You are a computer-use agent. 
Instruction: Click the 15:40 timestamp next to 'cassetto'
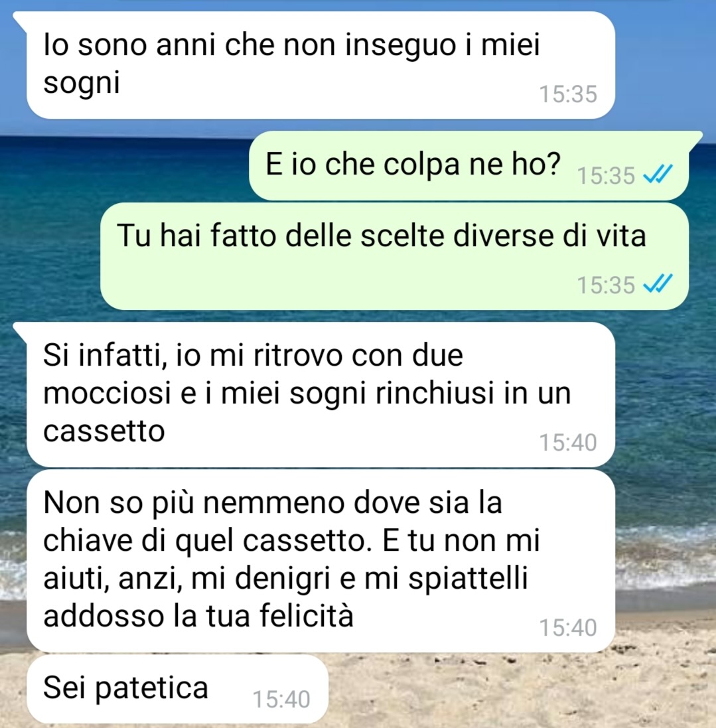point(568,443)
